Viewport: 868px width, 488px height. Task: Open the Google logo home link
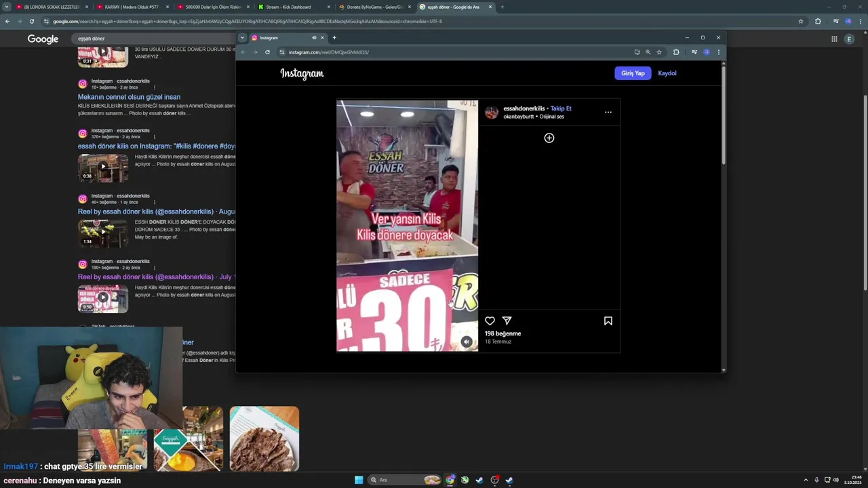[43, 39]
